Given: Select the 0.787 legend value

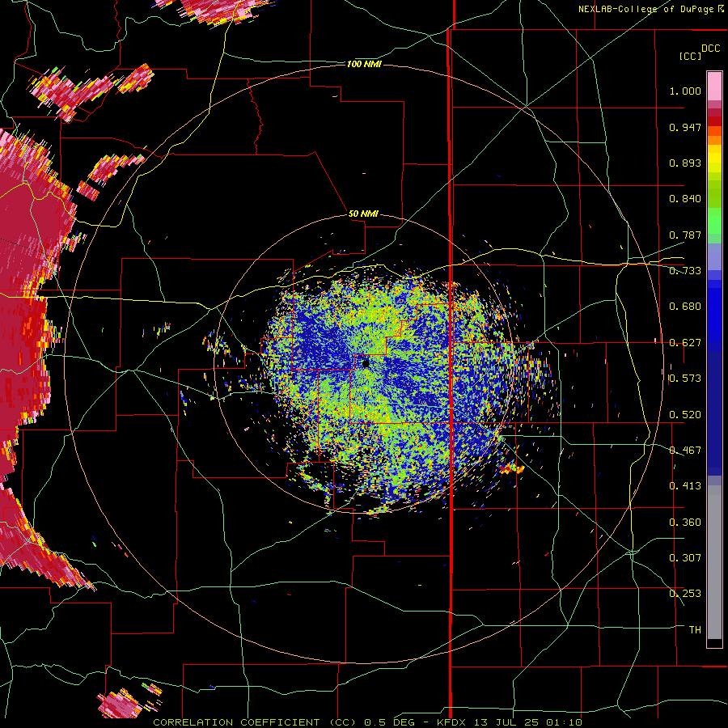Looking at the screenshot, I should pos(685,235).
